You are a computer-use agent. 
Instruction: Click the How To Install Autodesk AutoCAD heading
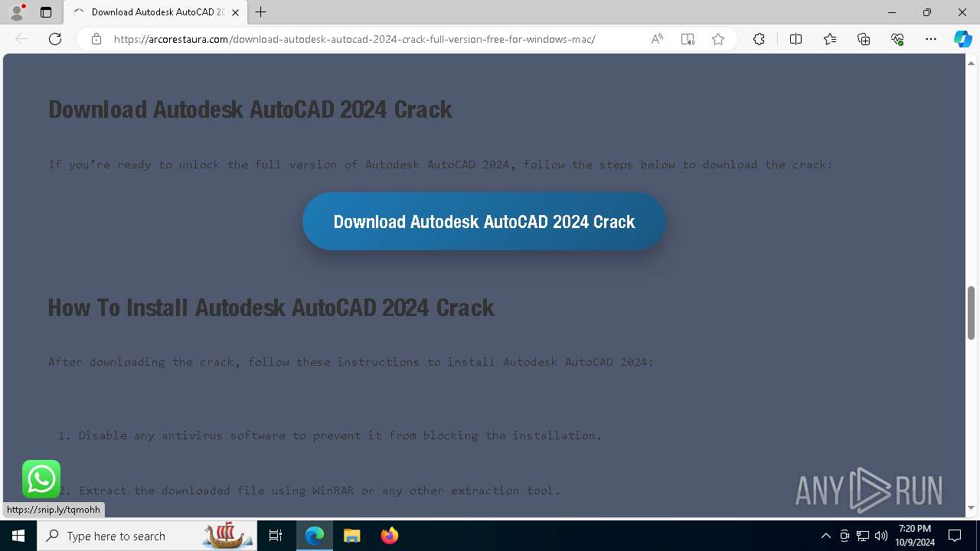click(x=271, y=307)
